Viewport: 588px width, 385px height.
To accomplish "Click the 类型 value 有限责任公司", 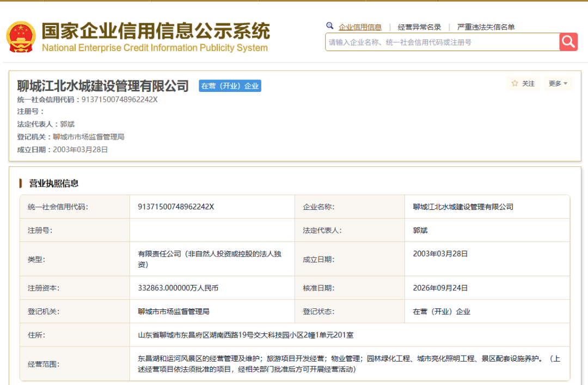I will (x=209, y=259).
